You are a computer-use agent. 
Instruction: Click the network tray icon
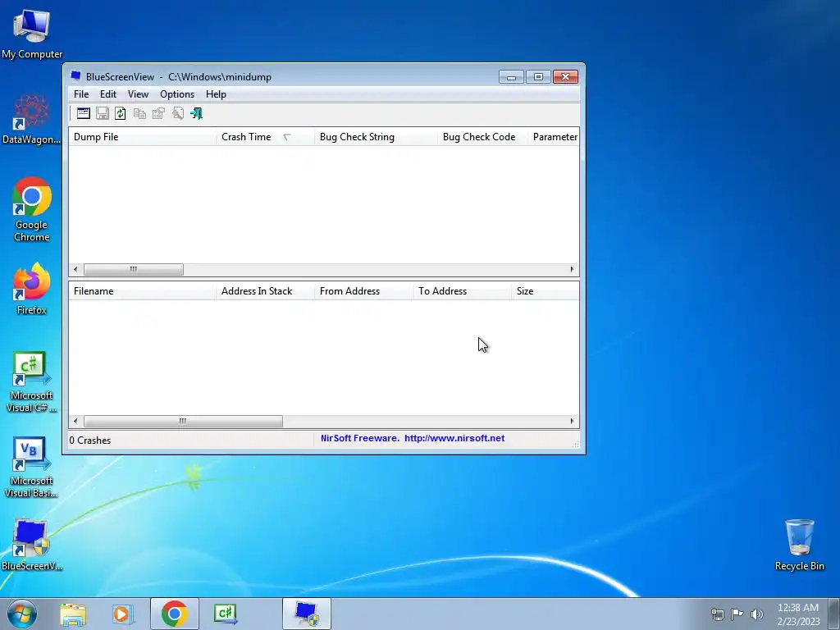point(717,614)
